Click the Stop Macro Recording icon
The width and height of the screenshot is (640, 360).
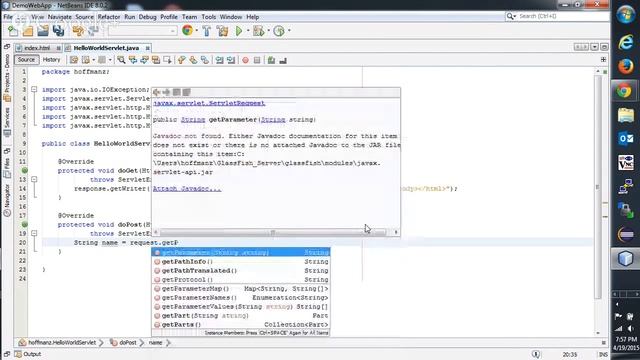pyautogui.click(x=257, y=60)
